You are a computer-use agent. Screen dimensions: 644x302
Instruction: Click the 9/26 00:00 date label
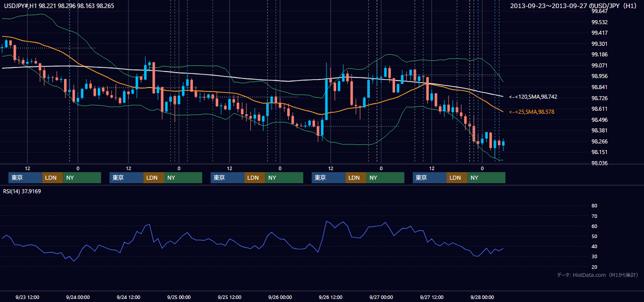(x=280, y=297)
